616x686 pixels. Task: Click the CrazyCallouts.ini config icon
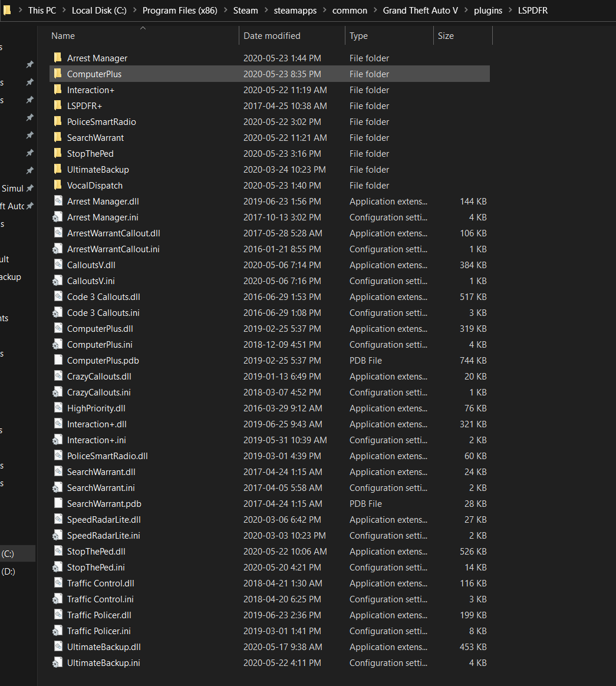[57, 392]
